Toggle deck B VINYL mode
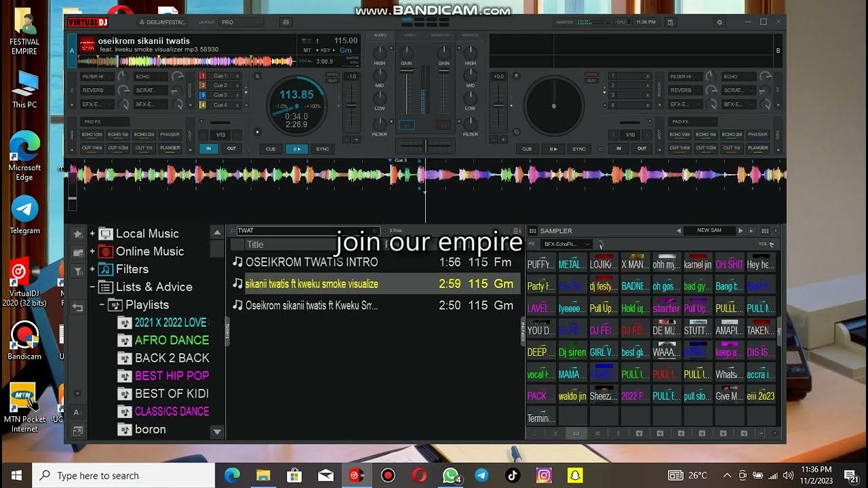 [591, 75]
